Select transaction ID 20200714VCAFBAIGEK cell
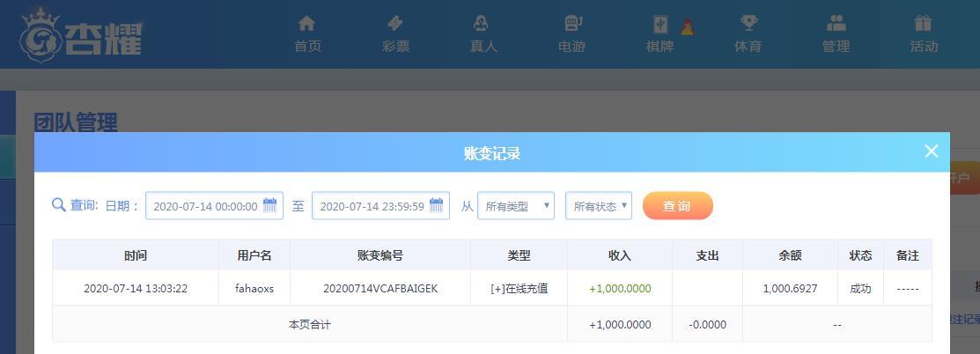980x354 pixels. point(380,288)
